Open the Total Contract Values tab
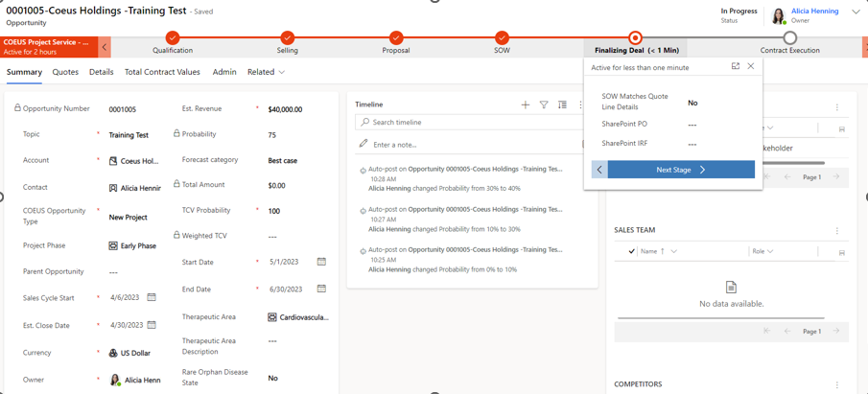This screenshot has width=868, height=394. tap(163, 72)
